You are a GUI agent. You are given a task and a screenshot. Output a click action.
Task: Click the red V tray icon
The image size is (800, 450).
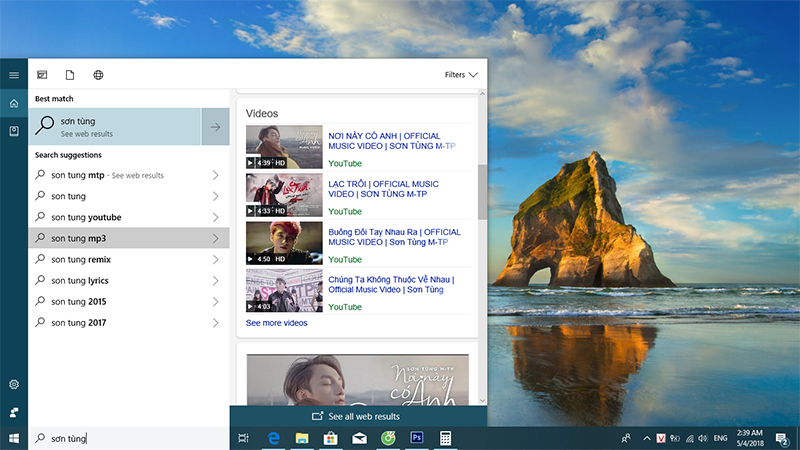(x=661, y=438)
